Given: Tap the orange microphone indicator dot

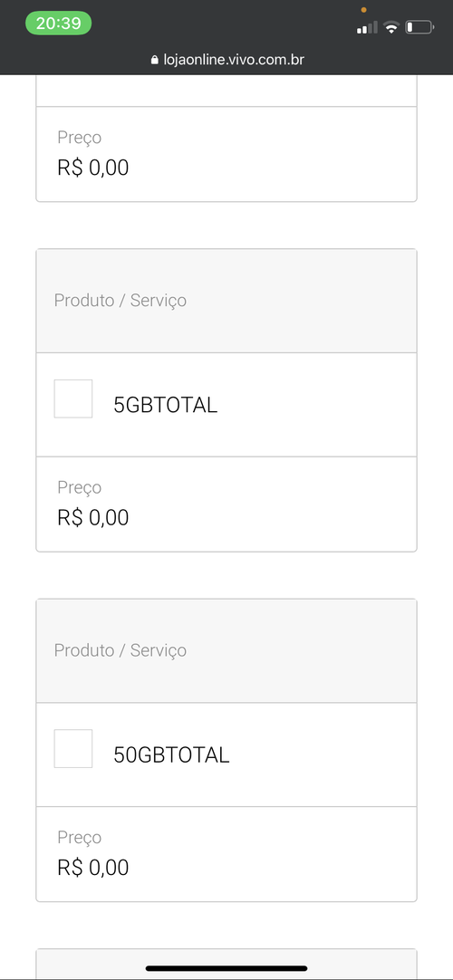Looking at the screenshot, I should point(363,10).
